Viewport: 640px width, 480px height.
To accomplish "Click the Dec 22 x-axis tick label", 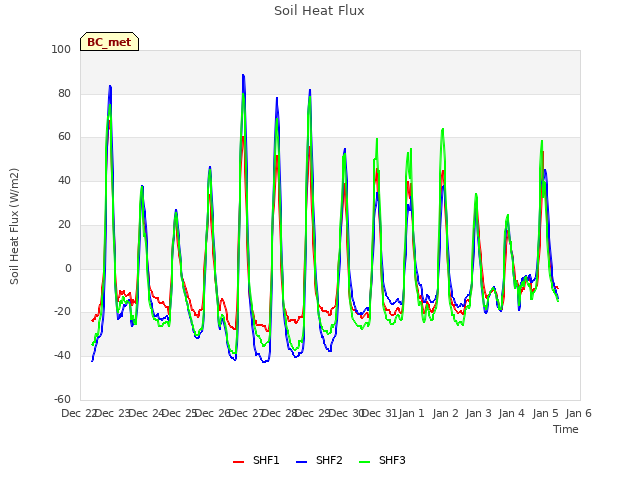I will coord(79,413).
